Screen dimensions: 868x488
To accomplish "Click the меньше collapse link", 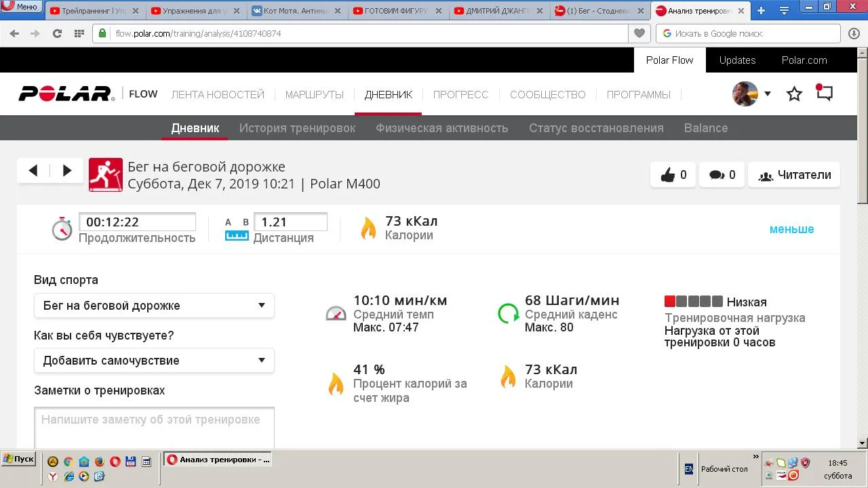I will pyautogui.click(x=791, y=229).
